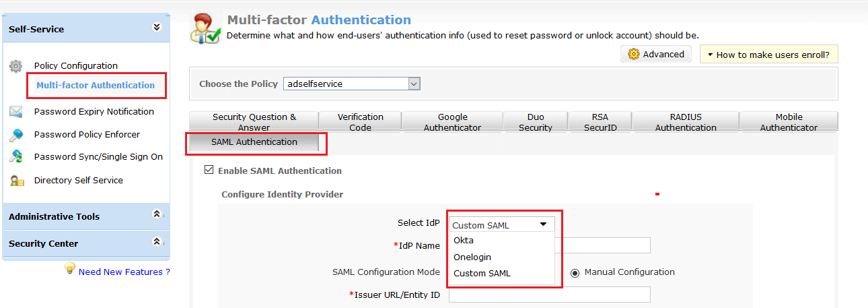Viewport: 868px width, 308px height.
Task: Open the Duo Security tab
Action: (536, 122)
